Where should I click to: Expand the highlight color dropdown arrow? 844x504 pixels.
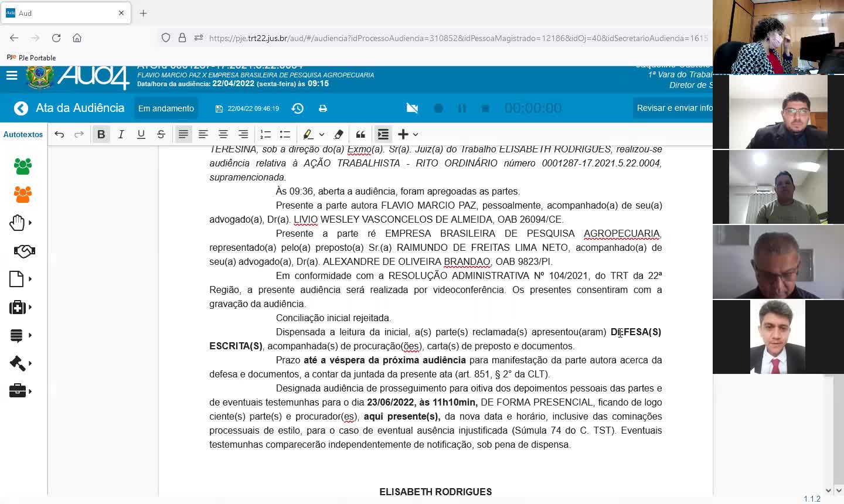(321, 134)
